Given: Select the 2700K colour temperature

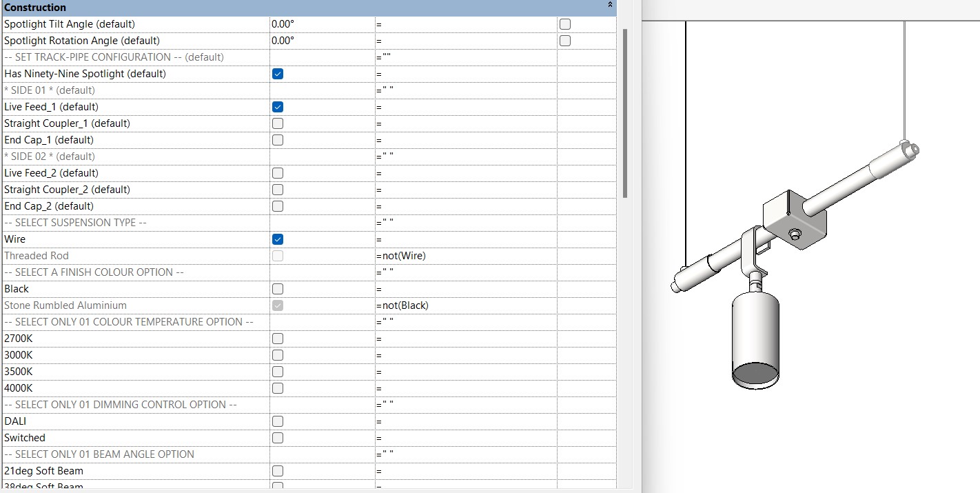Looking at the screenshot, I should [x=277, y=339].
